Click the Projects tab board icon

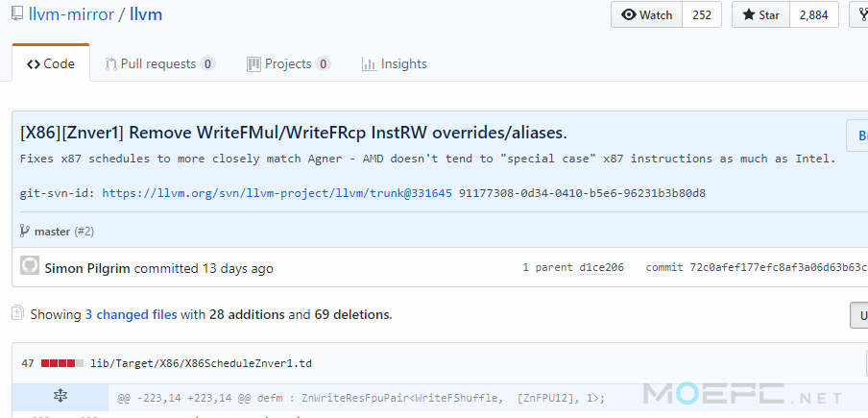click(253, 64)
